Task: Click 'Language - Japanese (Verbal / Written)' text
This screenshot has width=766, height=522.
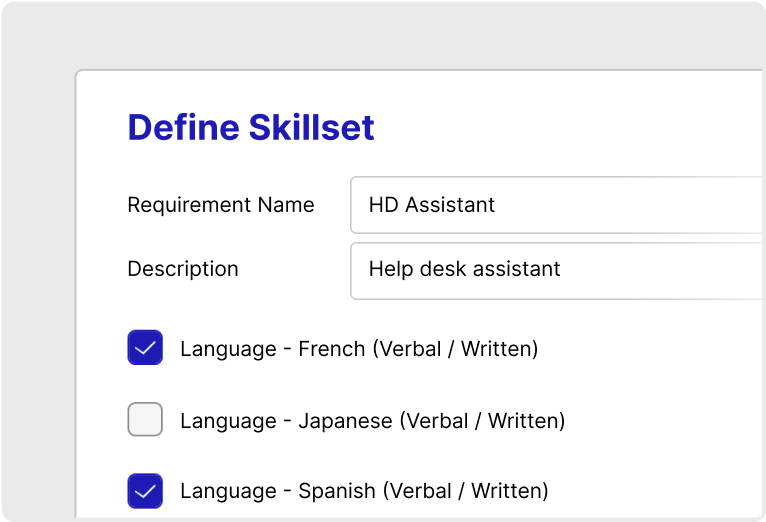Action: pyautogui.click(x=373, y=420)
